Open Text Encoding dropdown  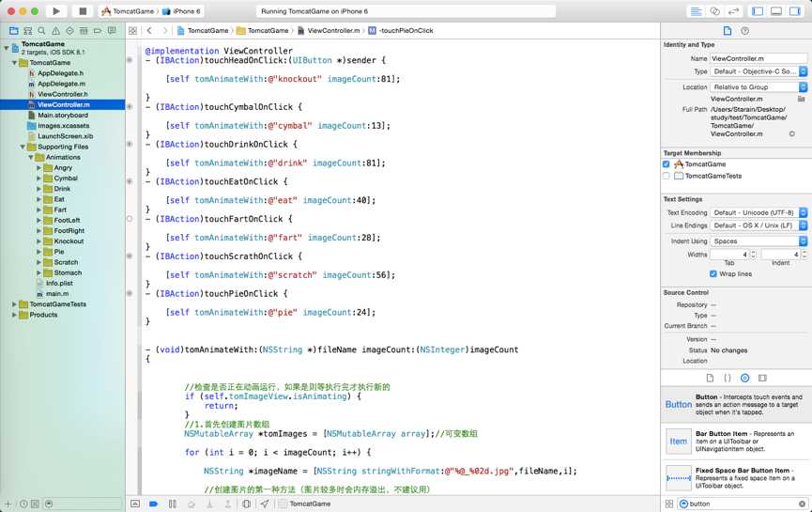click(x=758, y=212)
